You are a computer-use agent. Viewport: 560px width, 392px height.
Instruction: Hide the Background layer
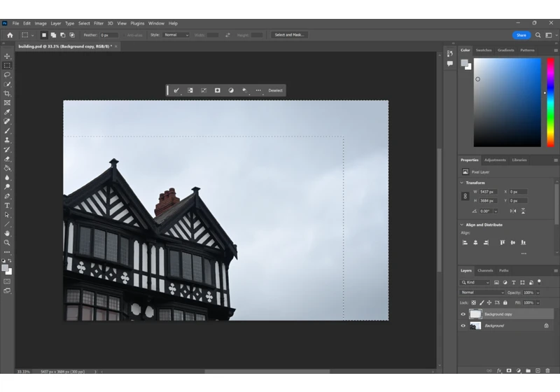463,325
